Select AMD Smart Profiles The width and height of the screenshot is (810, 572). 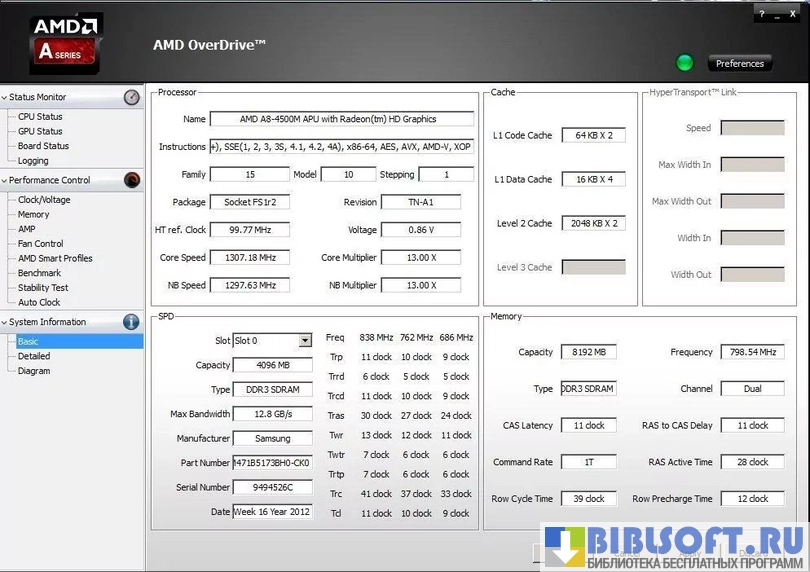(x=55, y=258)
